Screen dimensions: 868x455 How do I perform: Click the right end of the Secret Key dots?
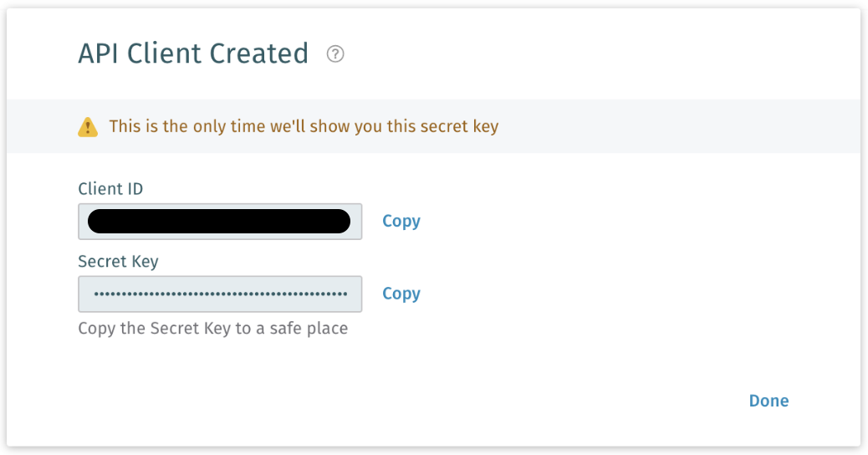click(344, 294)
